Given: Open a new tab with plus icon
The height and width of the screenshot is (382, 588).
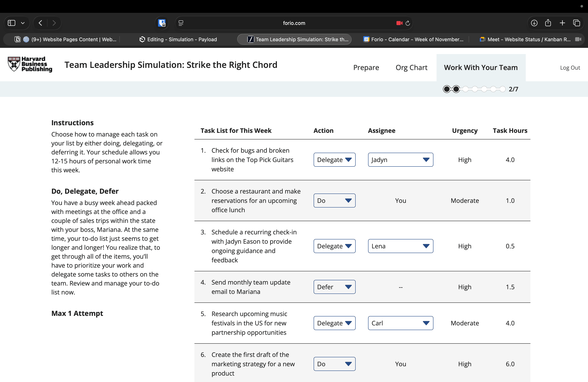Looking at the screenshot, I should 562,23.
